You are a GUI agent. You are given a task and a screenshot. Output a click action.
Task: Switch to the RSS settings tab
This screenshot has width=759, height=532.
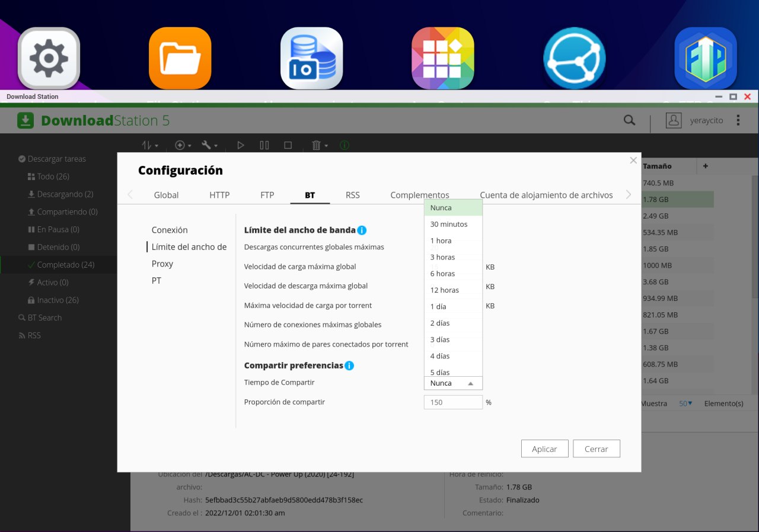352,195
